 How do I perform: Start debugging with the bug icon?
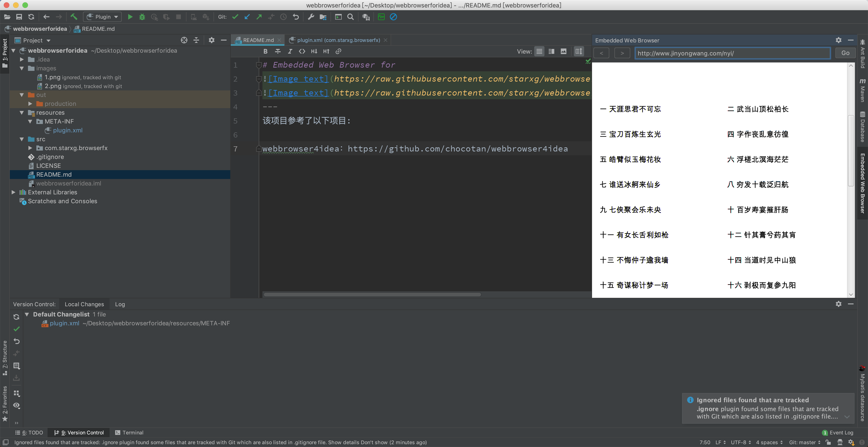point(142,17)
